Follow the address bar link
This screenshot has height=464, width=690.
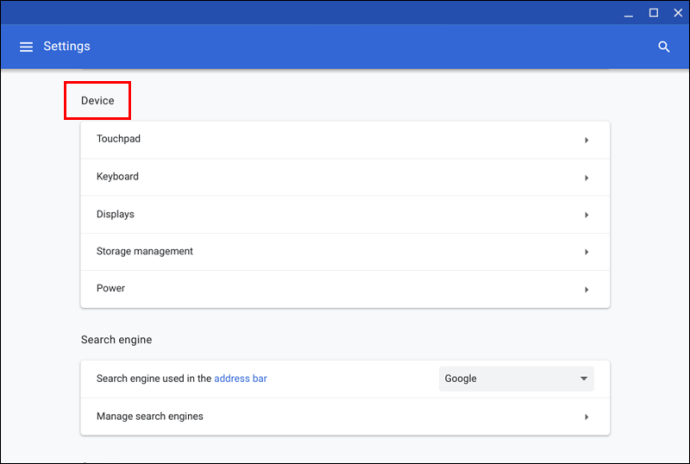240,379
